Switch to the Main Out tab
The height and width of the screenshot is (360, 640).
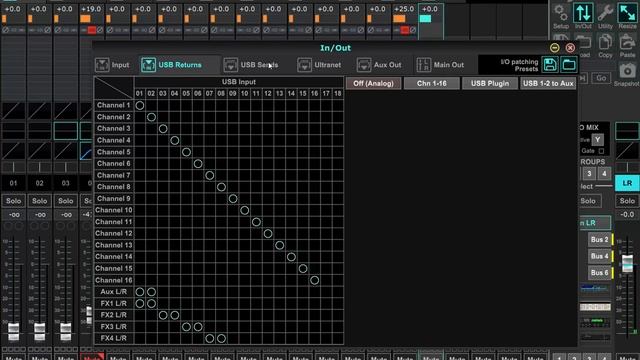coord(440,65)
